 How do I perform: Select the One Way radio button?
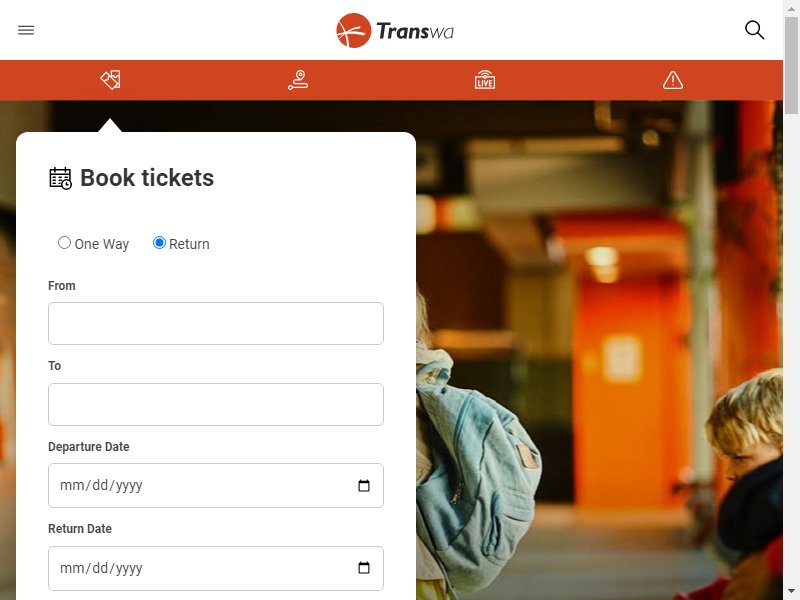[64, 243]
